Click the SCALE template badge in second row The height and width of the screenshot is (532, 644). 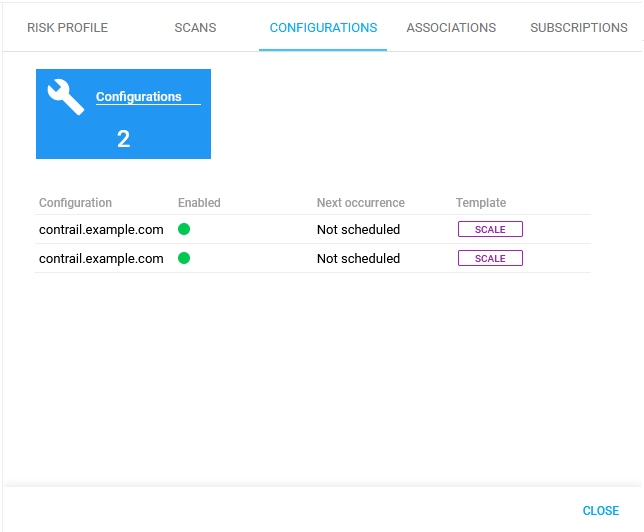coord(490,258)
